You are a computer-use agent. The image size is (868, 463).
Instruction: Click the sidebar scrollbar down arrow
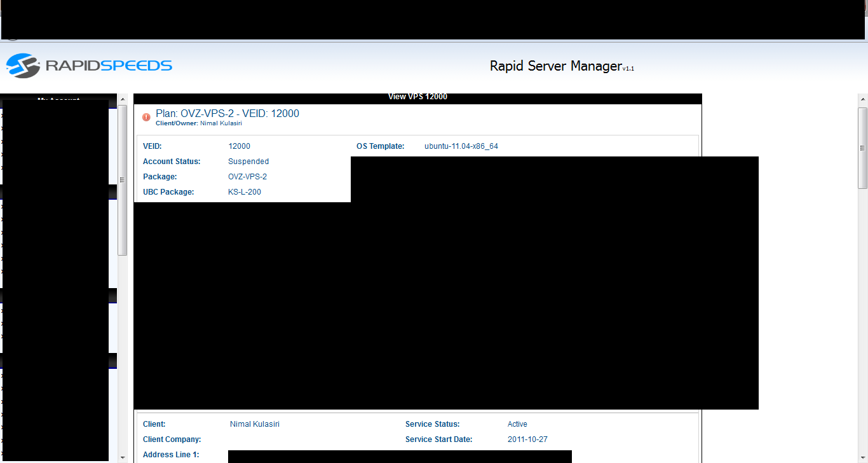[123, 457]
